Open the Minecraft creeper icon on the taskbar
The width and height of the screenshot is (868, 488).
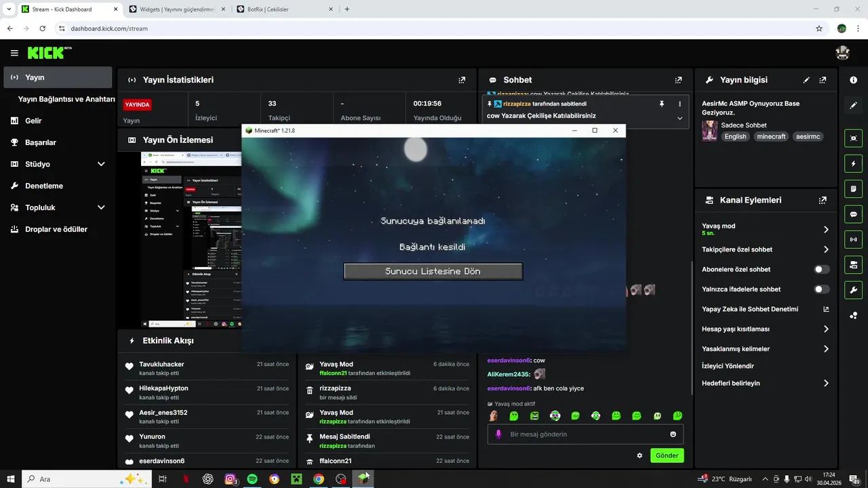pyautogui.click(x=296, y=479)
